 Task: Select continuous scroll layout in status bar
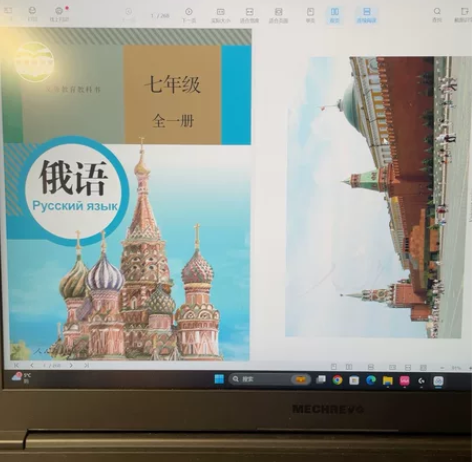point(370,367)
